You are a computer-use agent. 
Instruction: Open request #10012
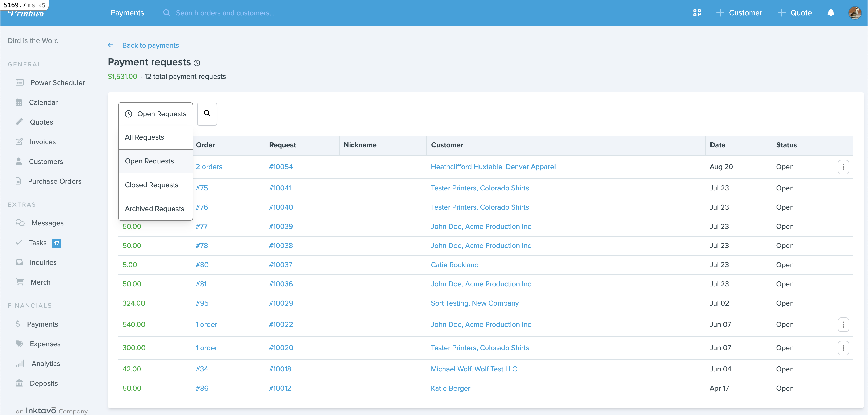pos(280,388)
